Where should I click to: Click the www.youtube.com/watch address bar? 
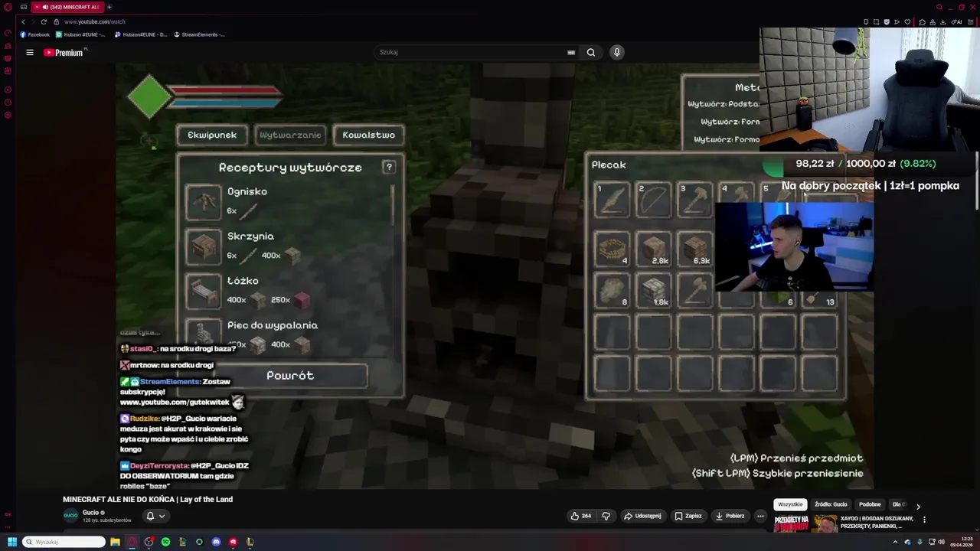coord(94,21)
